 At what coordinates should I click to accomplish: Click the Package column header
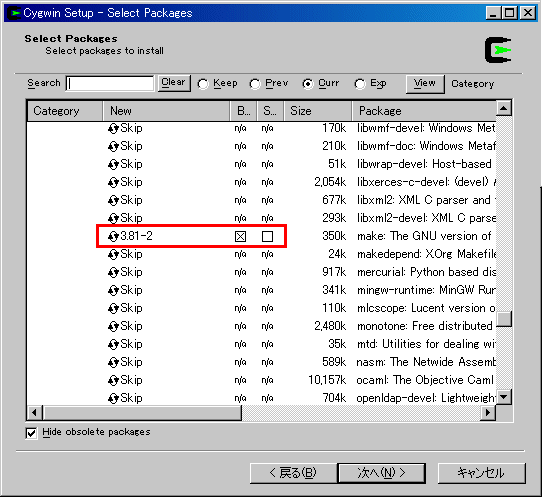tap(424, 111)
